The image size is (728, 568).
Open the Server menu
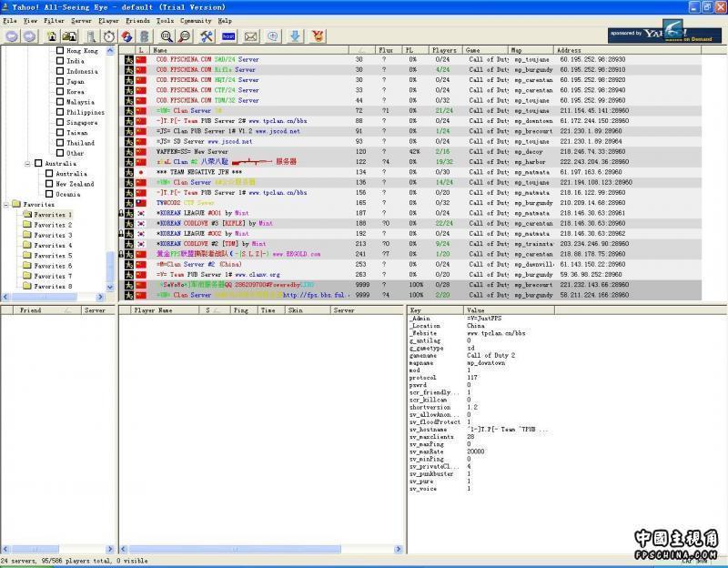click(81, 21)
